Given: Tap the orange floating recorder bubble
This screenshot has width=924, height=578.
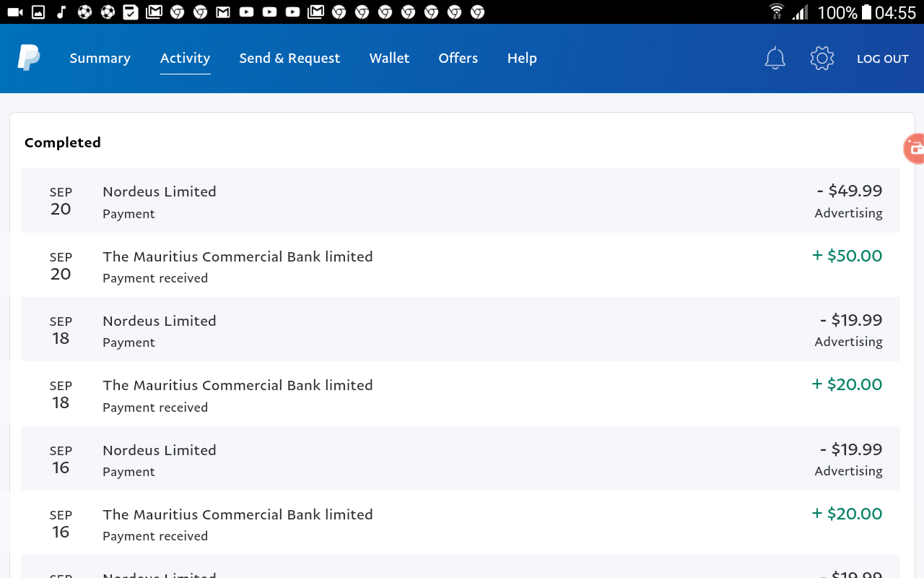Looking at the screenshot, I should coord(914,149).
